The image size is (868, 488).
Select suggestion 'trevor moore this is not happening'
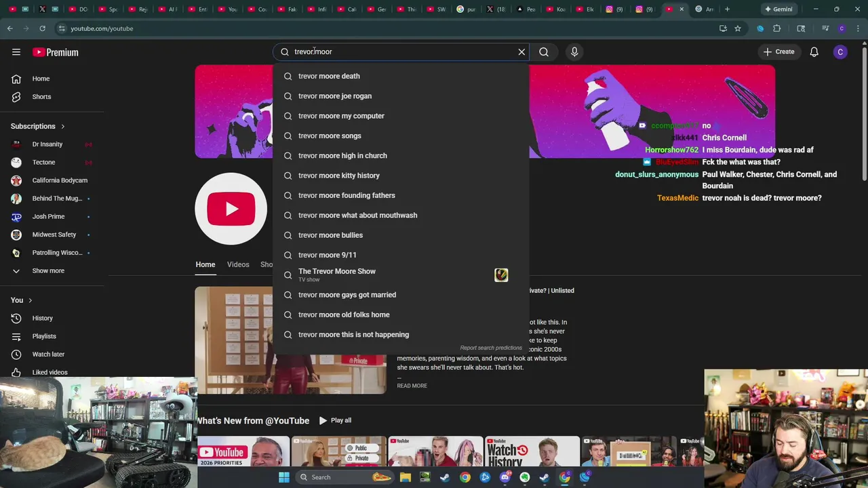point(401,335)
